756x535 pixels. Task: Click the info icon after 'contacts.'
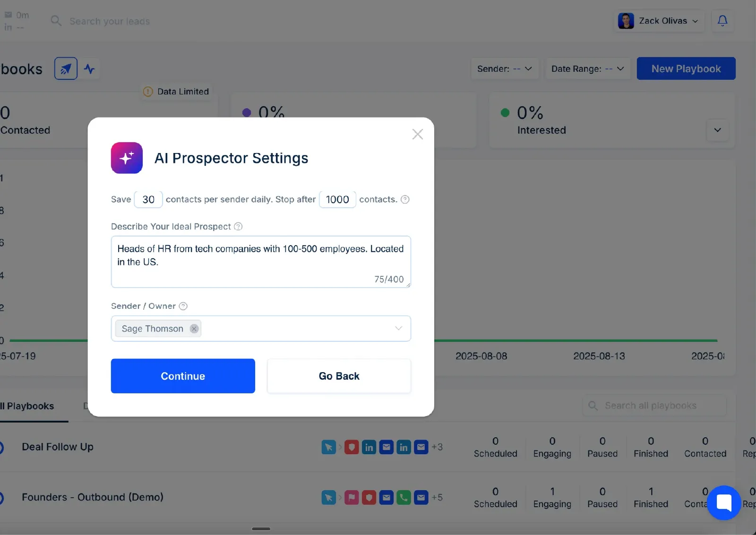click(x=405, y=199)
